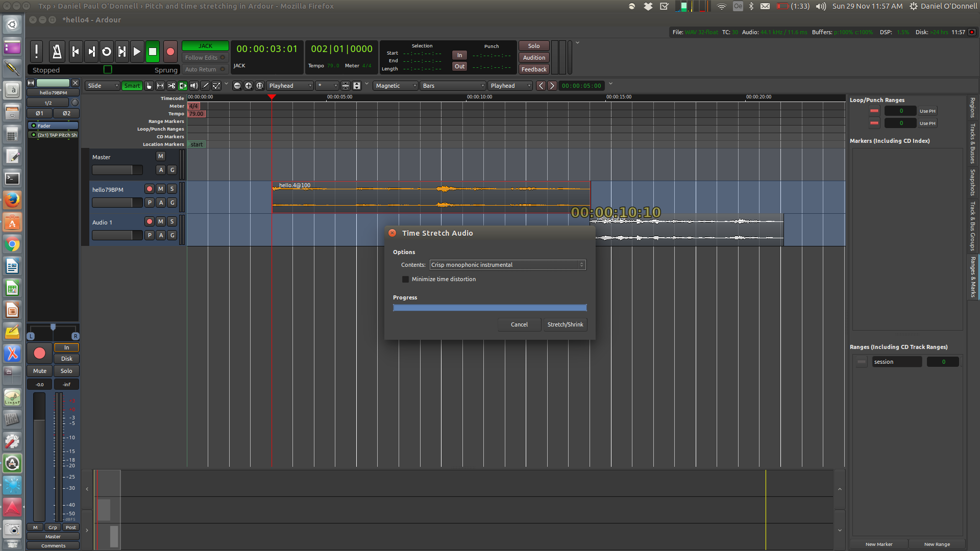Shrink tracks button

(x=346, y=86)
